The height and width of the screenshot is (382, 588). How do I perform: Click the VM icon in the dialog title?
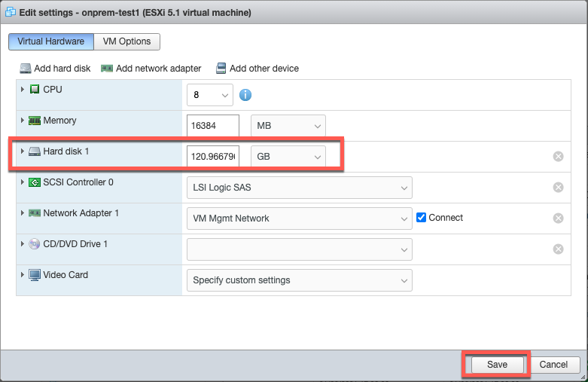tap(10, 12)
